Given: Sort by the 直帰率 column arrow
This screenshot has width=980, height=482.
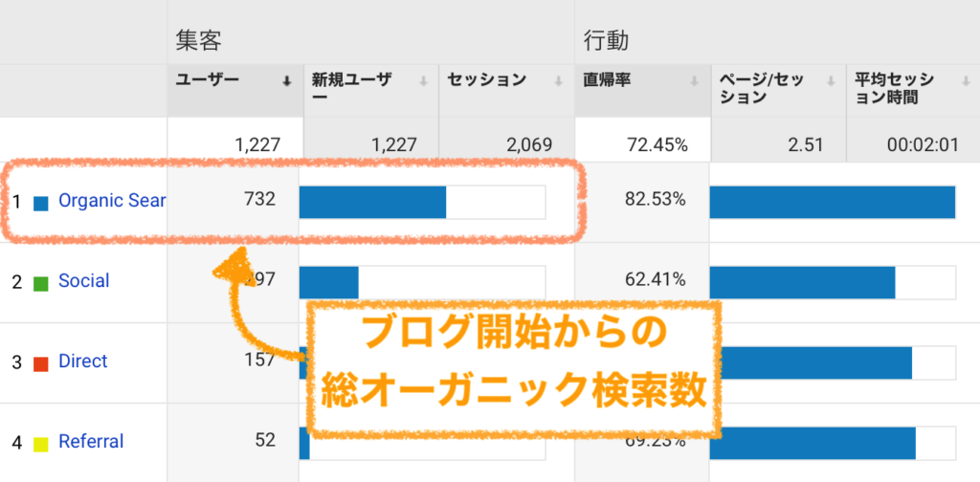Looking at the screenshot, I should pos(695,82).
